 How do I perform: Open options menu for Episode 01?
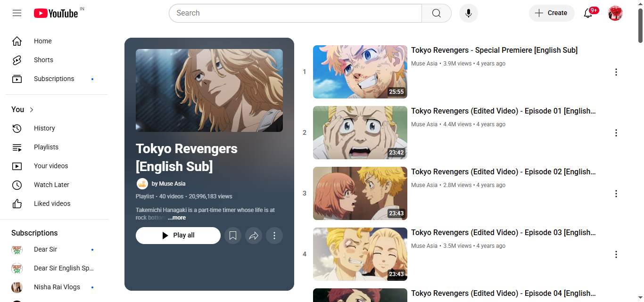(x=616, y=133)
